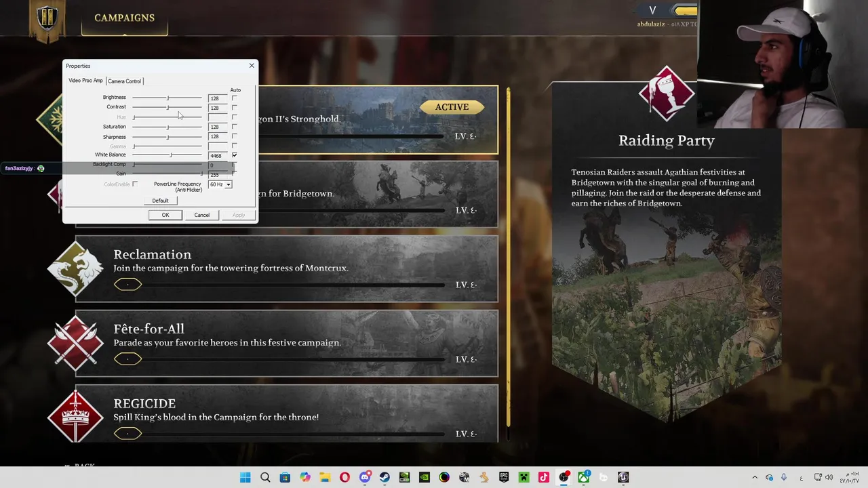Click the Raiding Party chalice emblem
The image size is (868, 488).
point(667,94)
